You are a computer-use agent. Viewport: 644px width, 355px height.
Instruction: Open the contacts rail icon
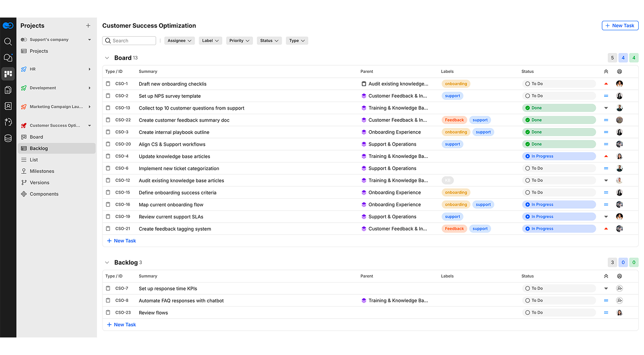[8, 106]
